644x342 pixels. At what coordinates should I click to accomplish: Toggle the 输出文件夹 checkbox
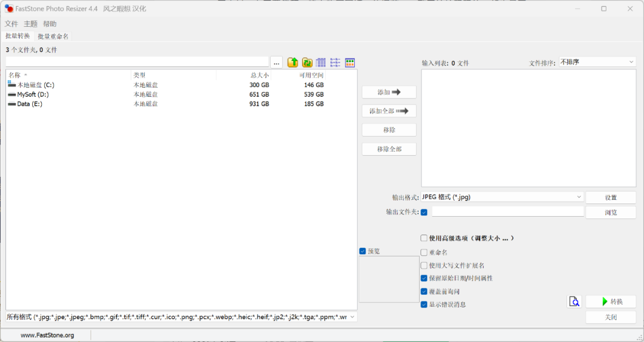coord(425,212)
